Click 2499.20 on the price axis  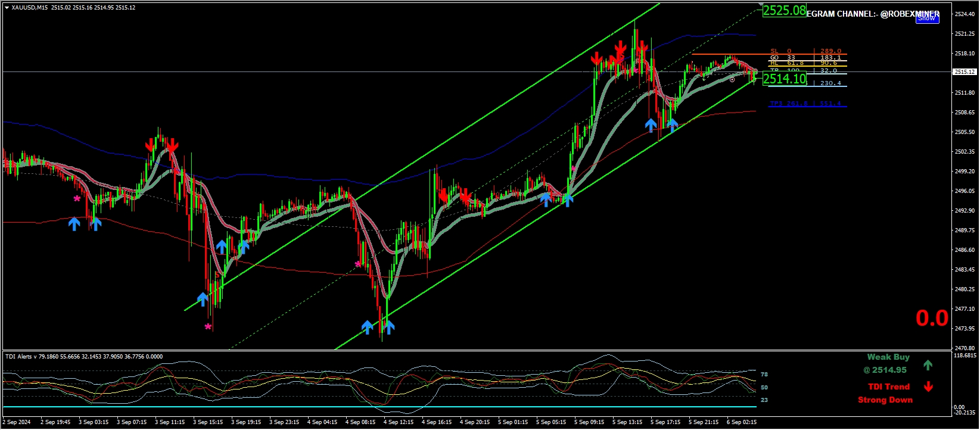click(x=965, y=172)
